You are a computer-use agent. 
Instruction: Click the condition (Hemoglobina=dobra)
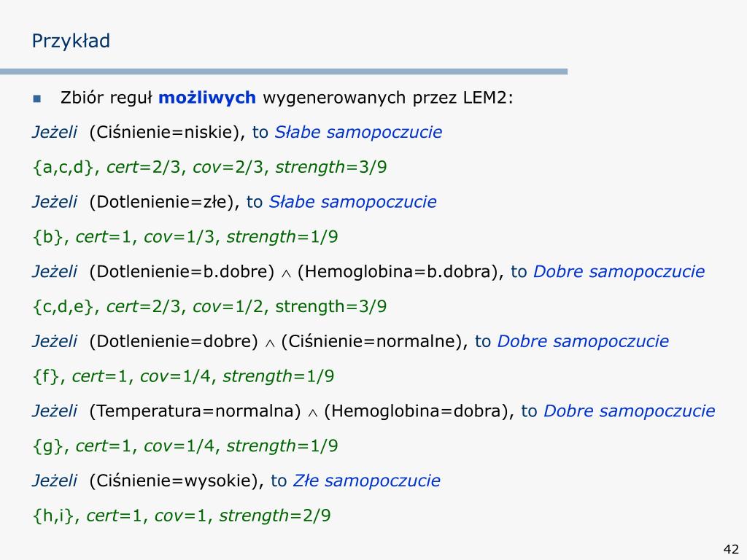[x=417, y=411]
